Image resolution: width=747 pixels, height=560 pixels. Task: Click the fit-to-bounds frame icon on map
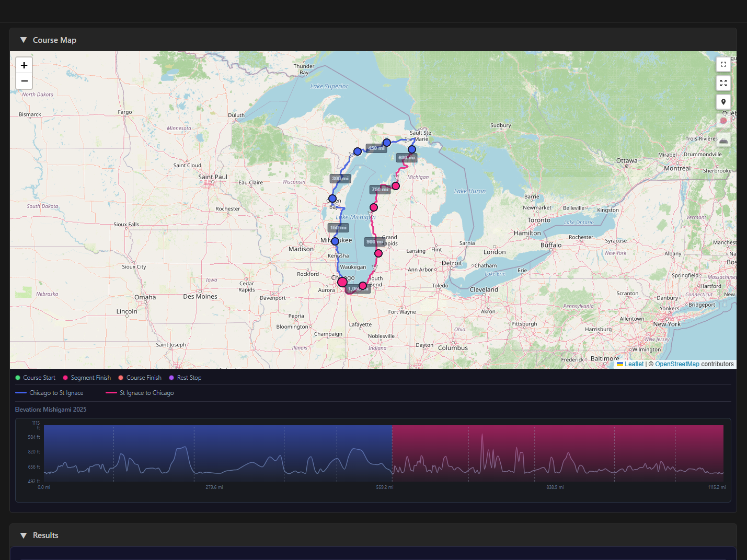(x=723, y=64)
